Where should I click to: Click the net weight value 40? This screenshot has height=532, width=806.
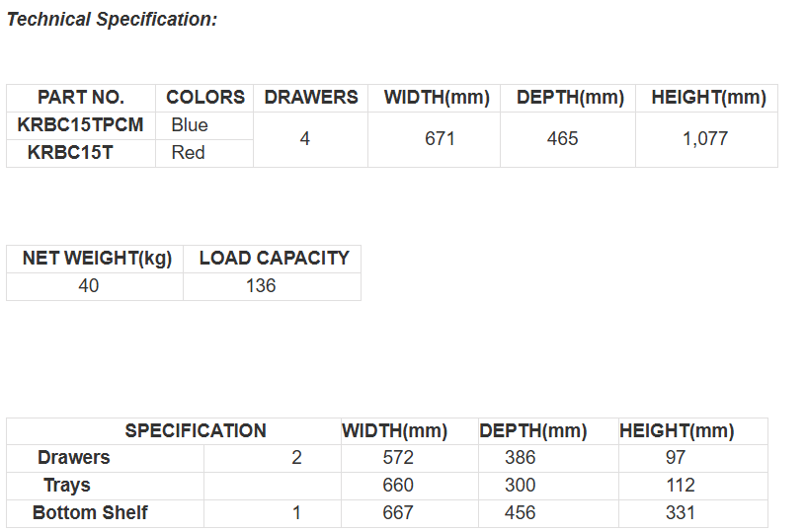[x=89, y=286]
